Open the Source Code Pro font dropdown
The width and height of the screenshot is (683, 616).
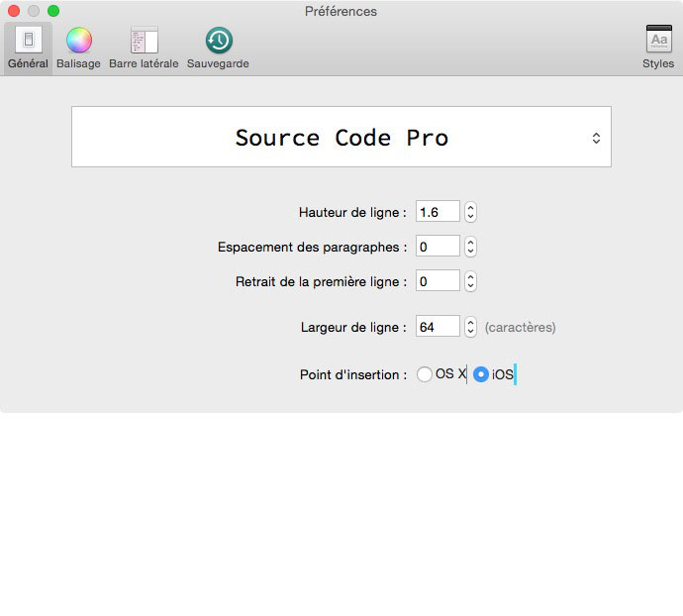tap(341, 137)
